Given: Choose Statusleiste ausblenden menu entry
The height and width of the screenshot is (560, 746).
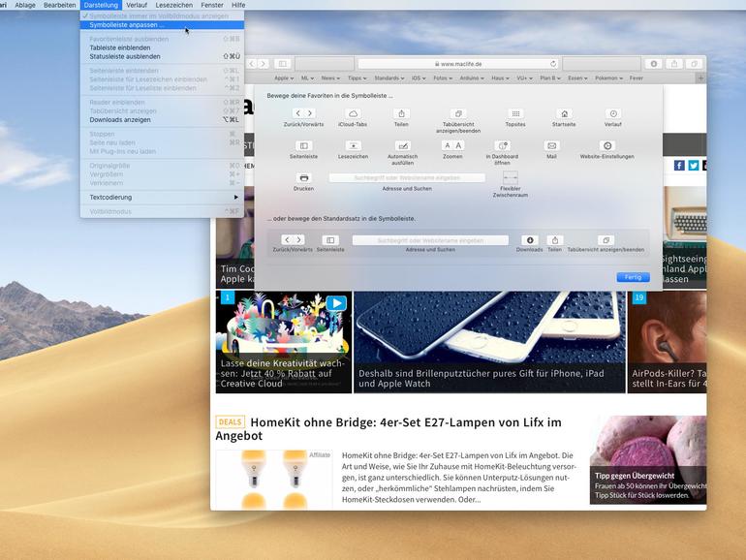Looking at the screenshot, I should 162,56.
